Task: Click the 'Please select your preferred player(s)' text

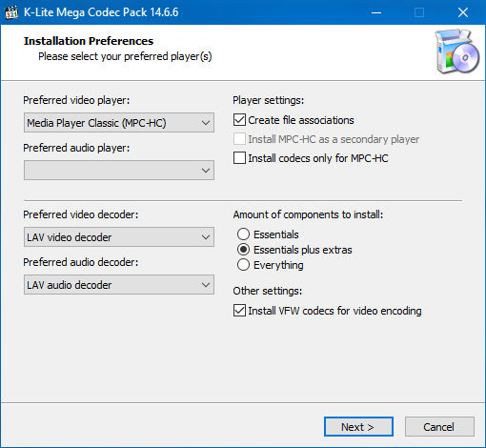Action: (x=125, y=56)
